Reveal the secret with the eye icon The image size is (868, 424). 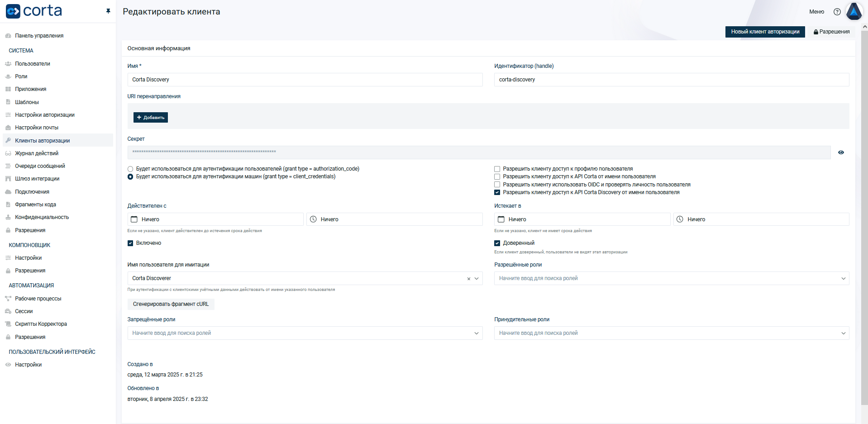pyautogui.click(x=841, y=152)
